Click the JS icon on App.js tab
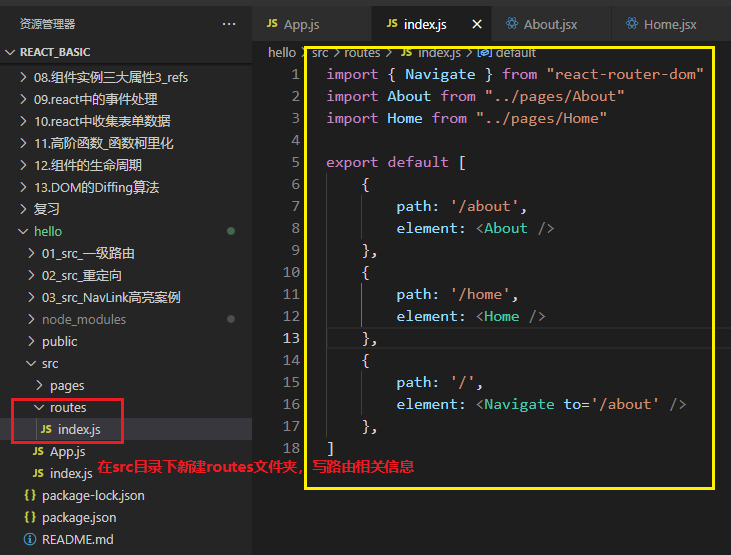 point(272,23)
